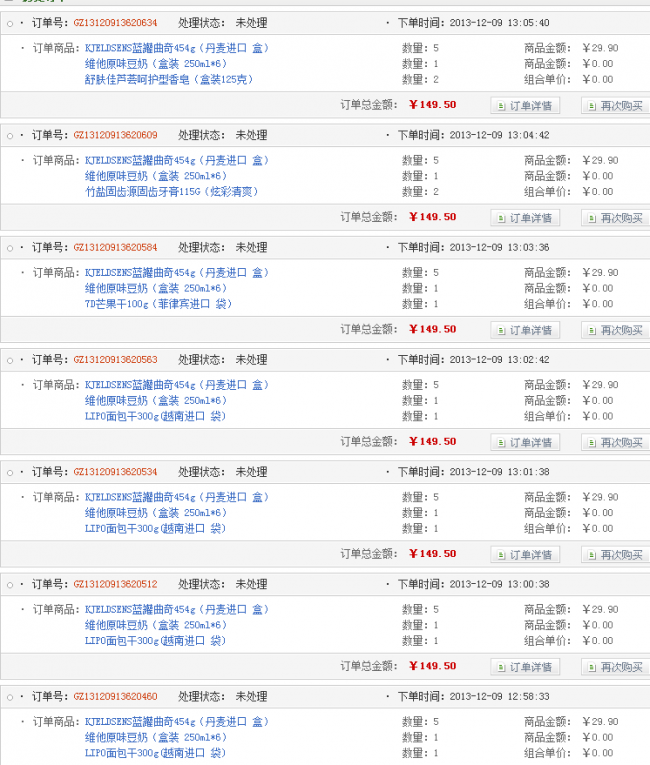This screenshot has width=650, height=765.
Task: Open the 7D芒果干100g product link
Action: 158,303
